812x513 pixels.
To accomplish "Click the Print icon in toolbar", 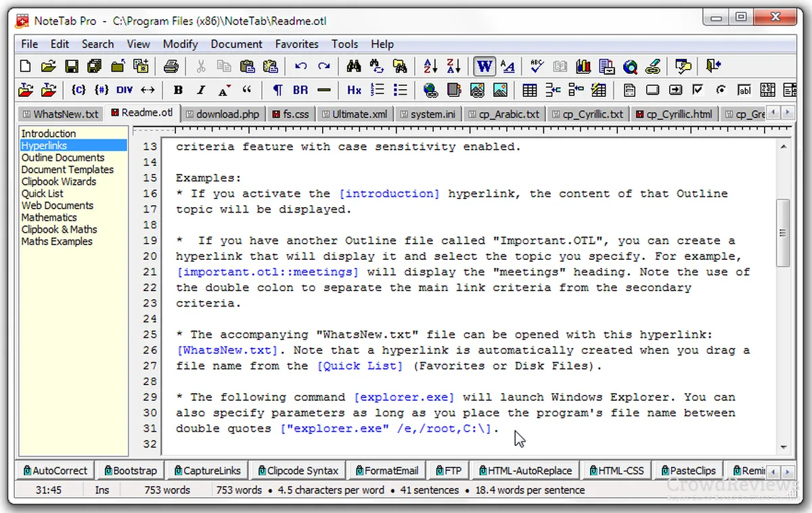I will tap(171, 66).
